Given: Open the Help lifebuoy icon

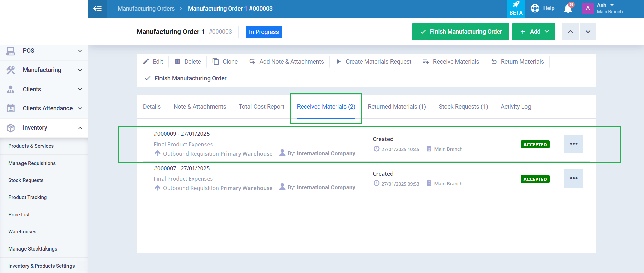Looking at the screenshot, I should click(x=535, y=8).
